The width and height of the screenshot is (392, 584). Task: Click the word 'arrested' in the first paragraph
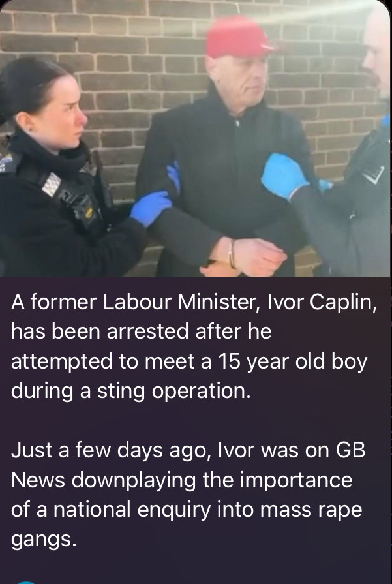[x=147, y=331]
